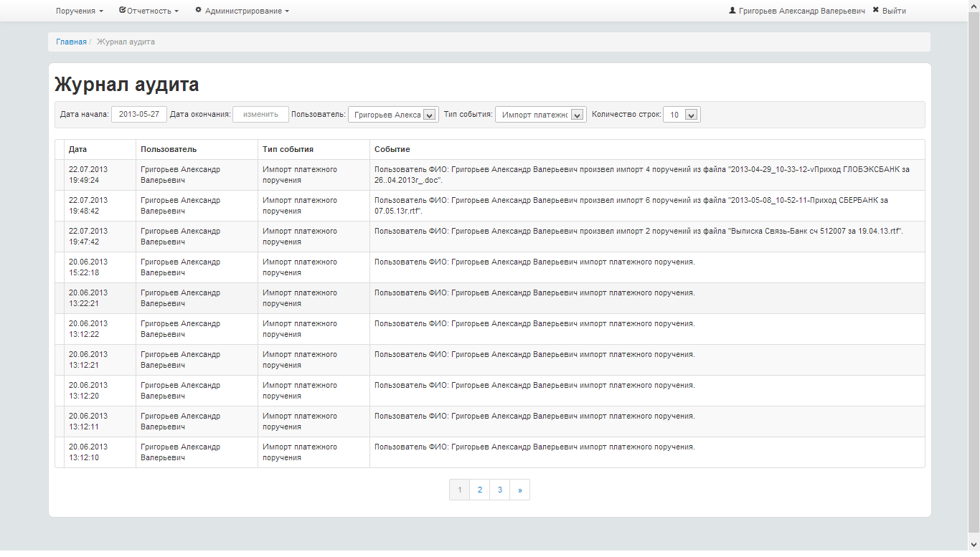Click the event text mentioning СБЕРБАНК file
Viewport: 980px width, 557px height.
tap(631, 206)
